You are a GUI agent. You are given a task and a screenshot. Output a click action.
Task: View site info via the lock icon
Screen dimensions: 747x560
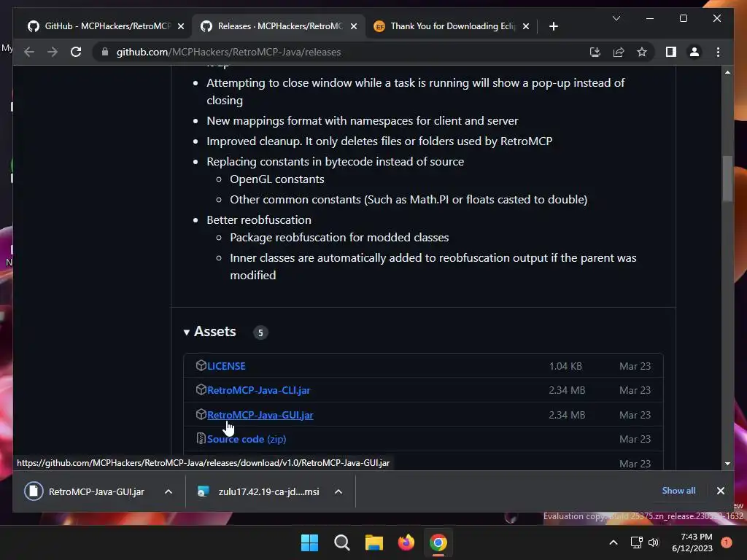[105, 52]
